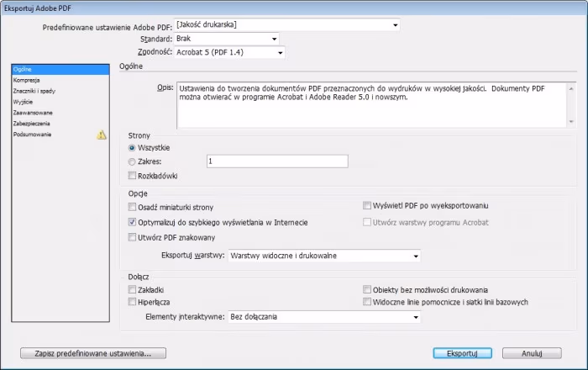
Task: Switch to the Kompresja panel
Action: click(60, 80)
